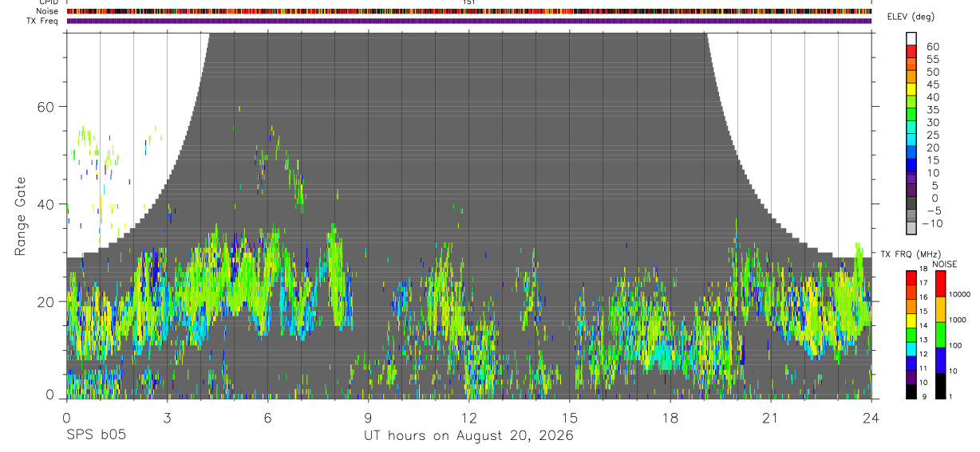
Task: Select the cyan 12 MHz TX frequency swatch
Action: point(911,349)
